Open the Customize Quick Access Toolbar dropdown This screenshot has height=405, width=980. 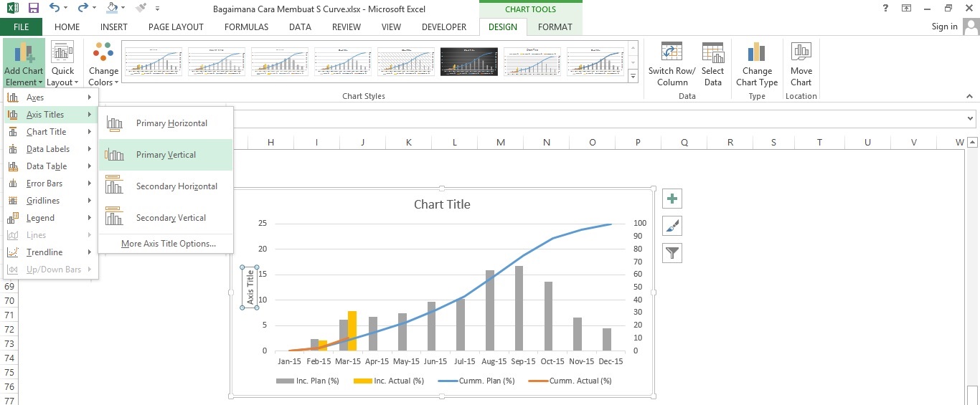158,9
